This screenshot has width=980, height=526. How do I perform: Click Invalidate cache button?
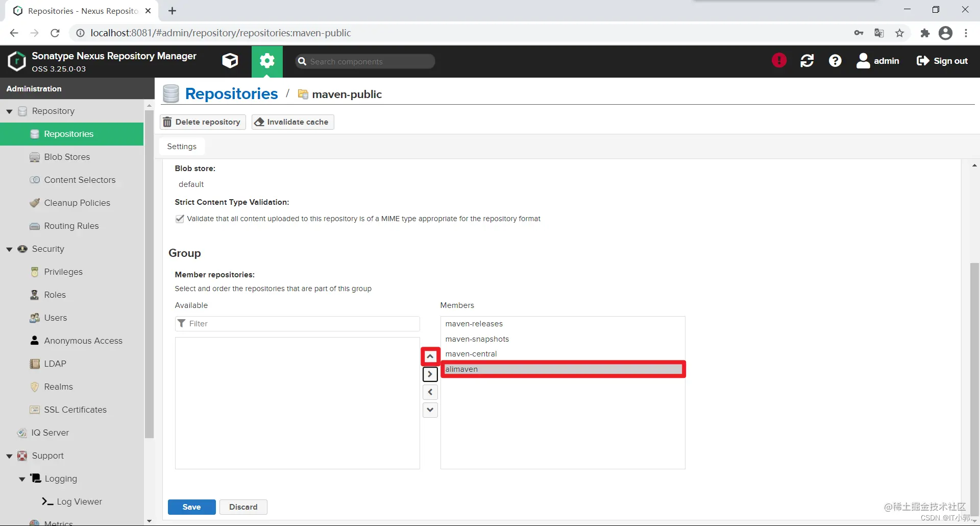click(292, 122)
